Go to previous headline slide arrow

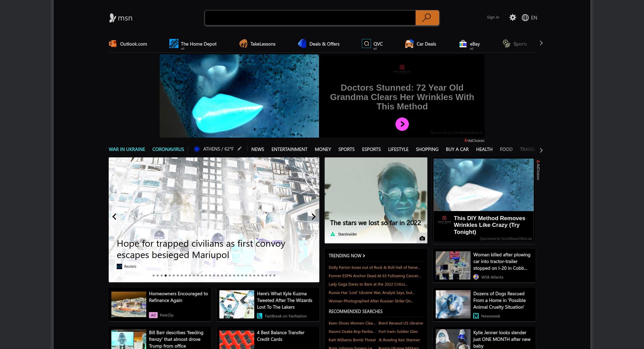click(114, 217)
